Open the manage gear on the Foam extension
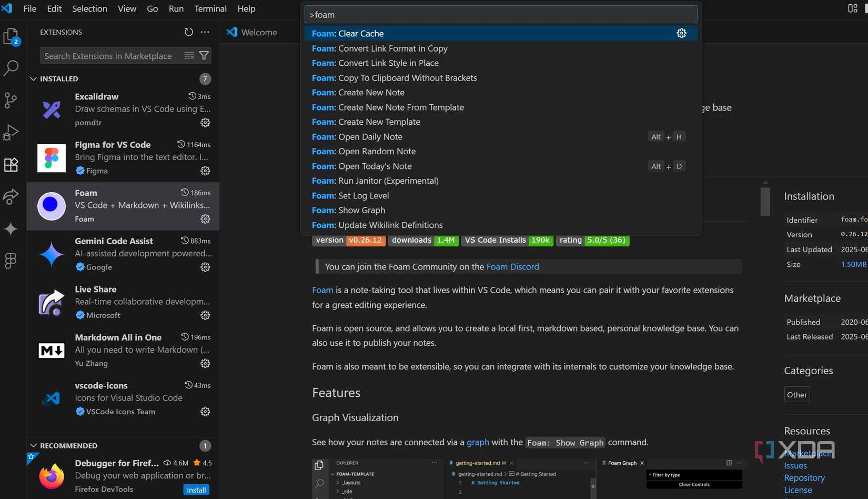The height and width of the screenshot is (499, 868). (x=205, y=219)
